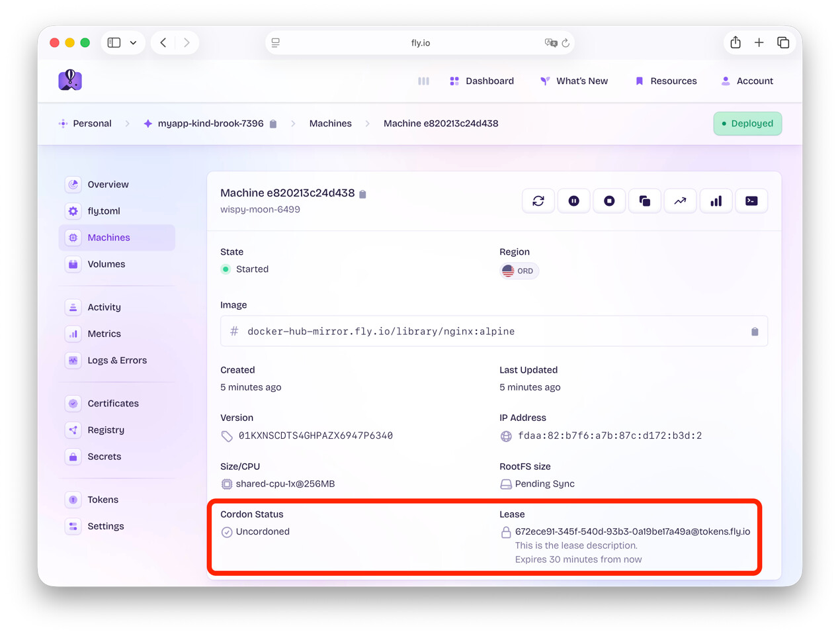Open Activity in the sidebar
840x636 pixels.
point(117,307)
